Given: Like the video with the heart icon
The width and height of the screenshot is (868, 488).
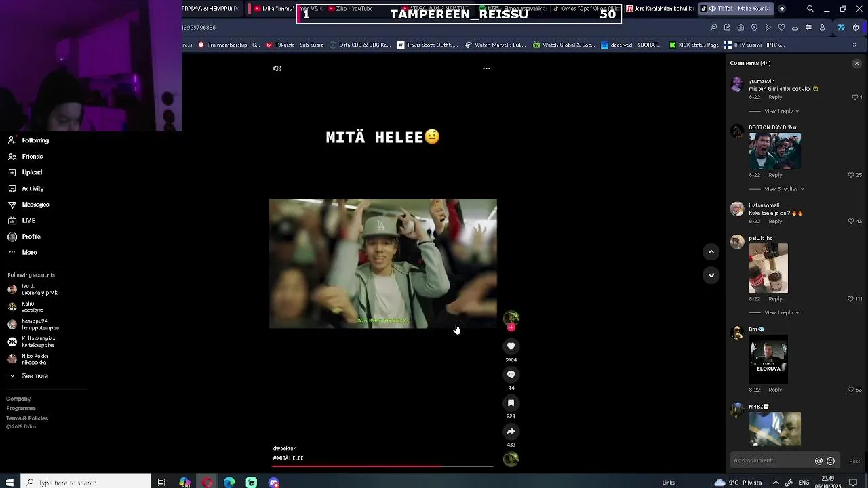Looking at the screenshot, I should click(x=511, y=346).
